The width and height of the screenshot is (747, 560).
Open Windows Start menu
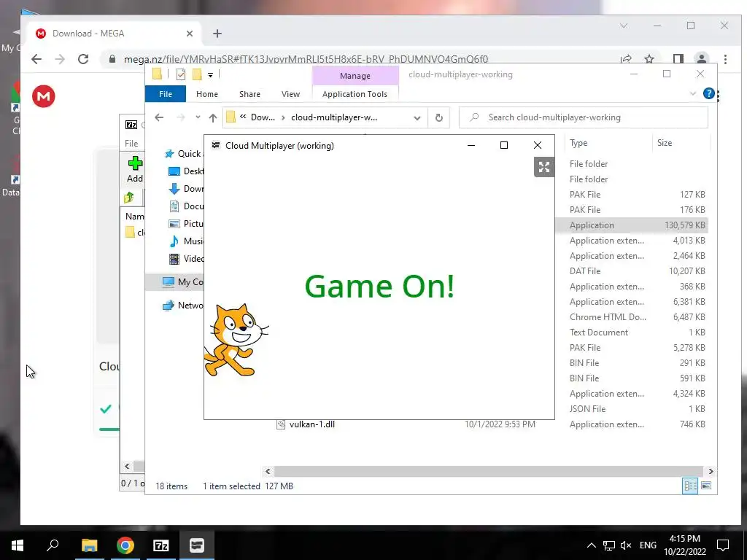pos(18,545)
